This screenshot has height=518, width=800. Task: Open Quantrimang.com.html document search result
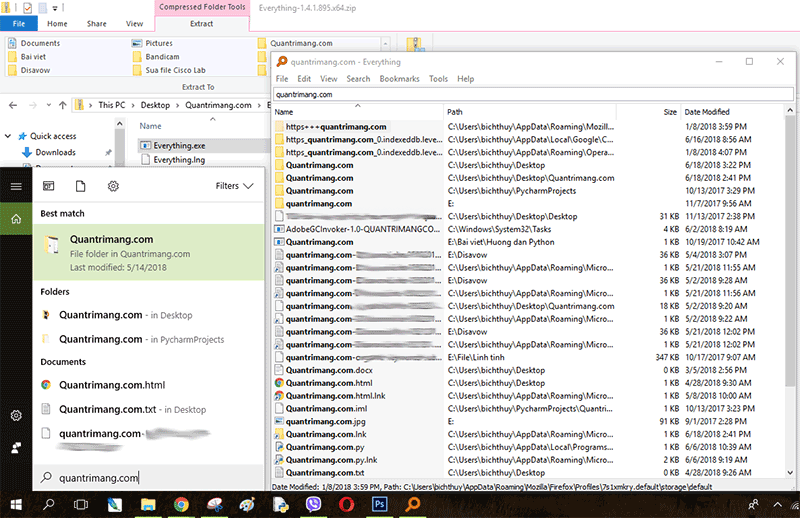pos(149,385)
